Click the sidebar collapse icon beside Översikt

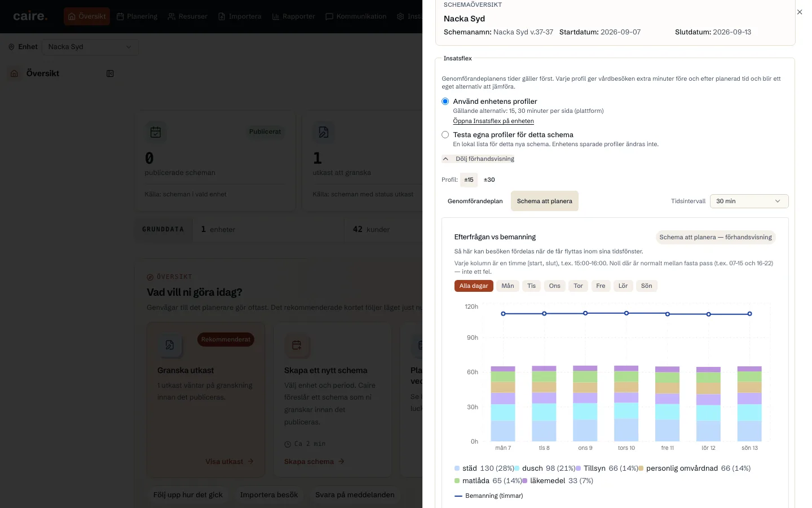click(110, 73)
